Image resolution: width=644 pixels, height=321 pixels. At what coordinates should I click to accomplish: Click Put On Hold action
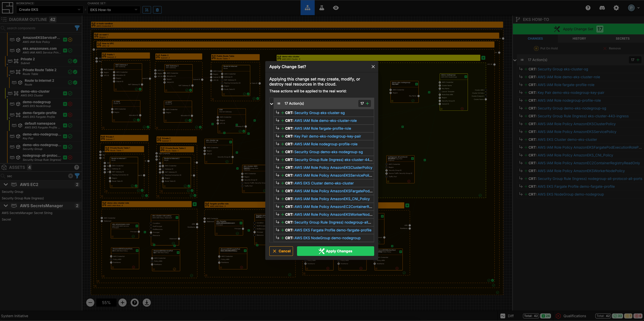546,48
